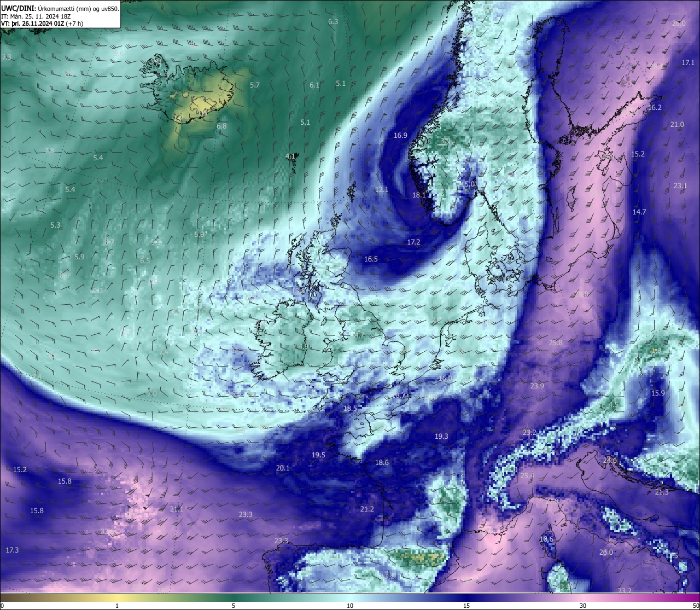Click the map value "5.3"
The image size is (700, 610).
coord(55,225)
